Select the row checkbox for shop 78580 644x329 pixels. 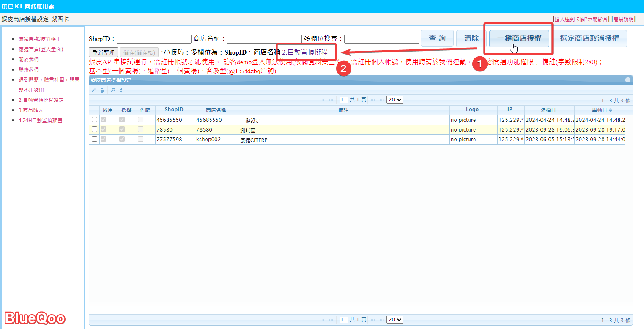[95, 129]
